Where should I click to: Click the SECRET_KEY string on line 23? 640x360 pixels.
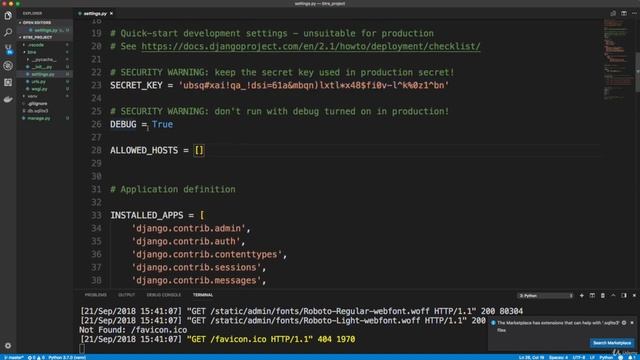(x=313, y=85)
